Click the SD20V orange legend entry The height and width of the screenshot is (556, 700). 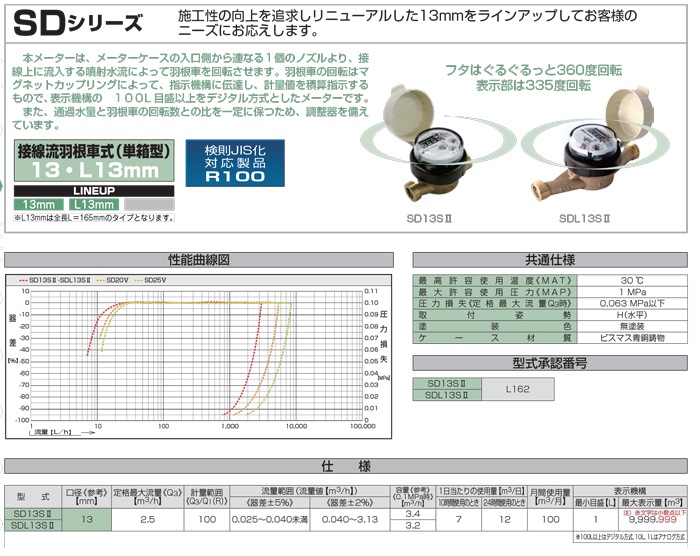pyautogui.click(x=112, y=280)
